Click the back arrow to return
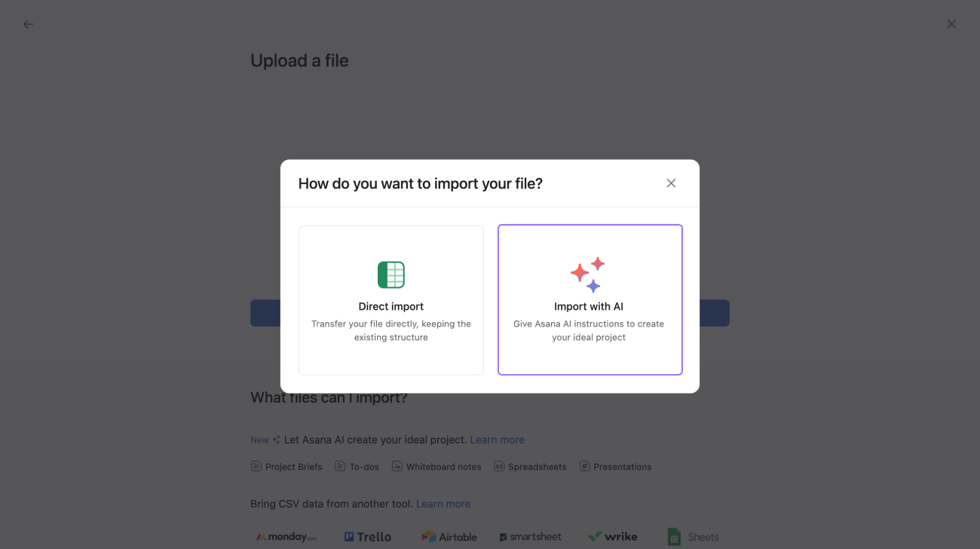980x549 pixels. (28, 23)
